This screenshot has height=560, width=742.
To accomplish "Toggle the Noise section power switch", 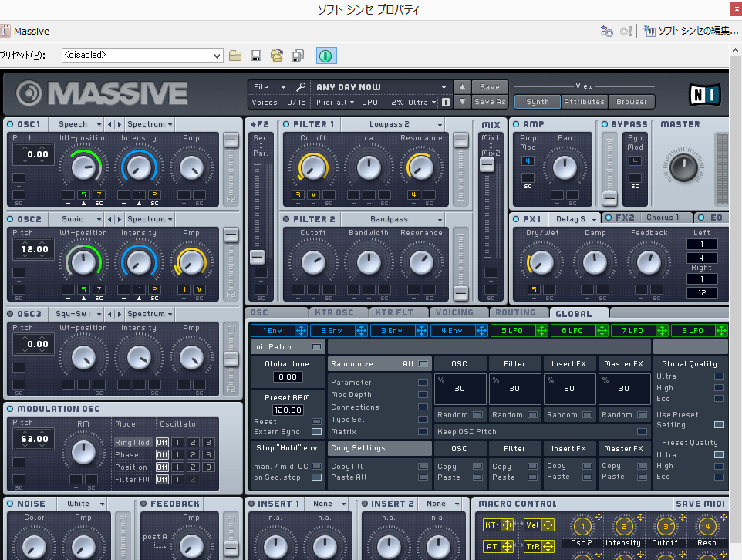I will 10,504.
